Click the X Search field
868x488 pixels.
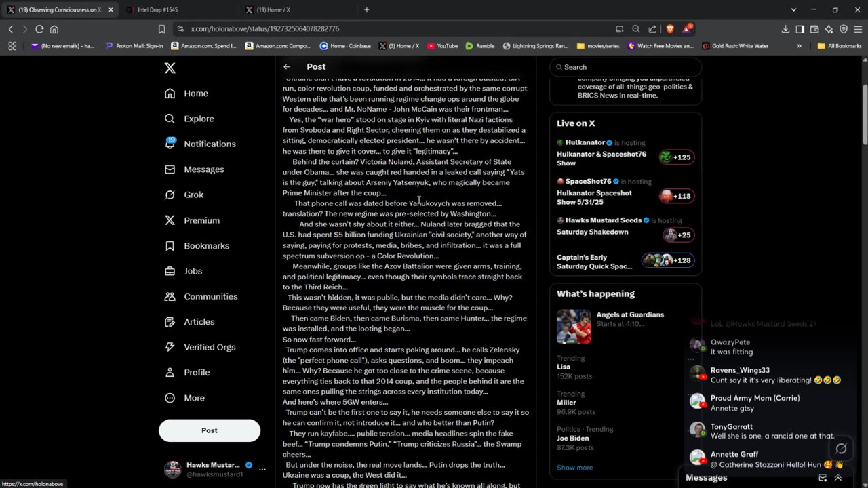[x=625, y=67]
